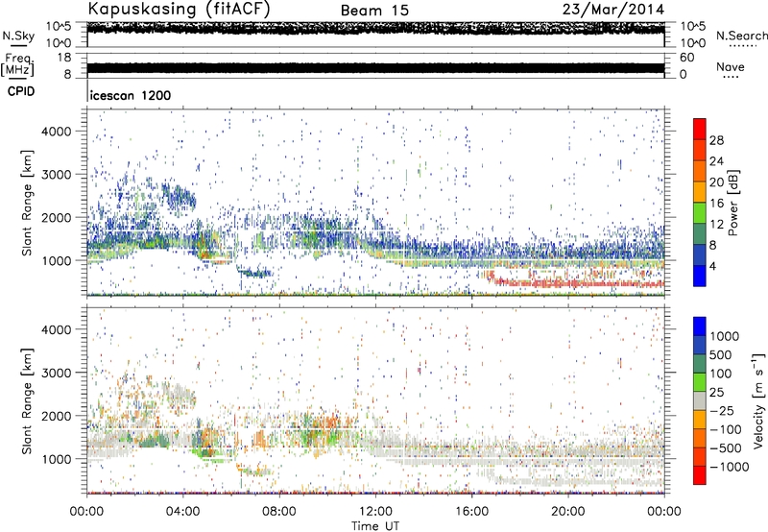Click power colorbar tick value '28'
The width and height of the screenshot is (768, 532).
(716, 140)
